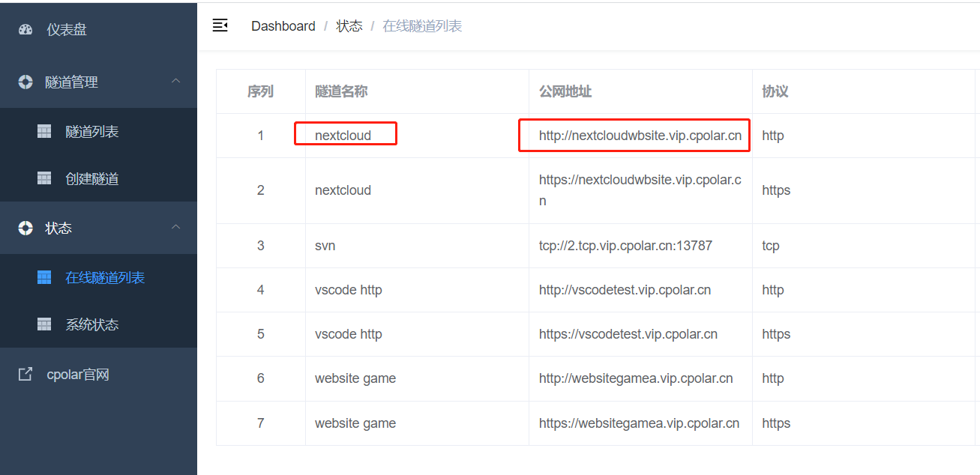Open 创建隧道 to create a new tunnel
The height and width of the screenshot is (475, 980).
(x=45, y=178)
